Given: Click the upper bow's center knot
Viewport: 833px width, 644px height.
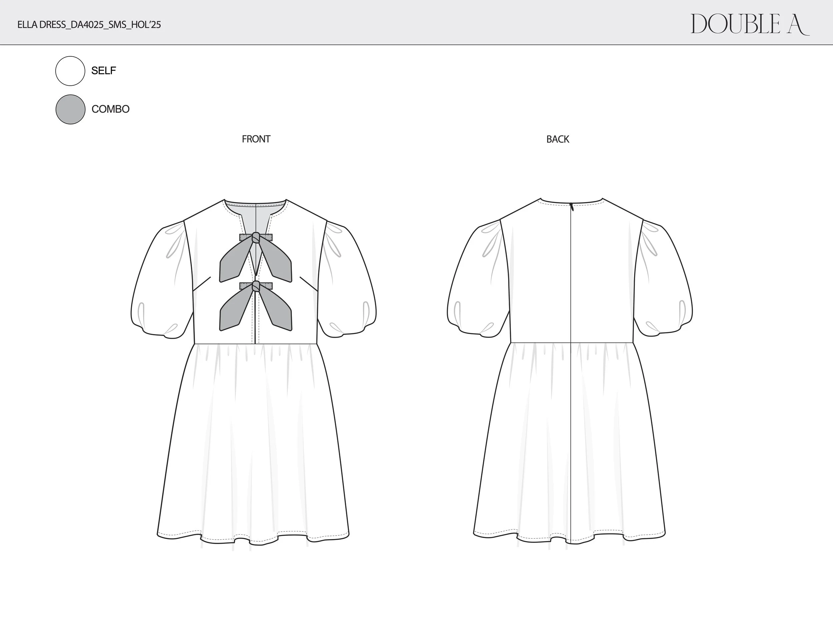Looking at the screenshot, I should (x=256, y=238).
